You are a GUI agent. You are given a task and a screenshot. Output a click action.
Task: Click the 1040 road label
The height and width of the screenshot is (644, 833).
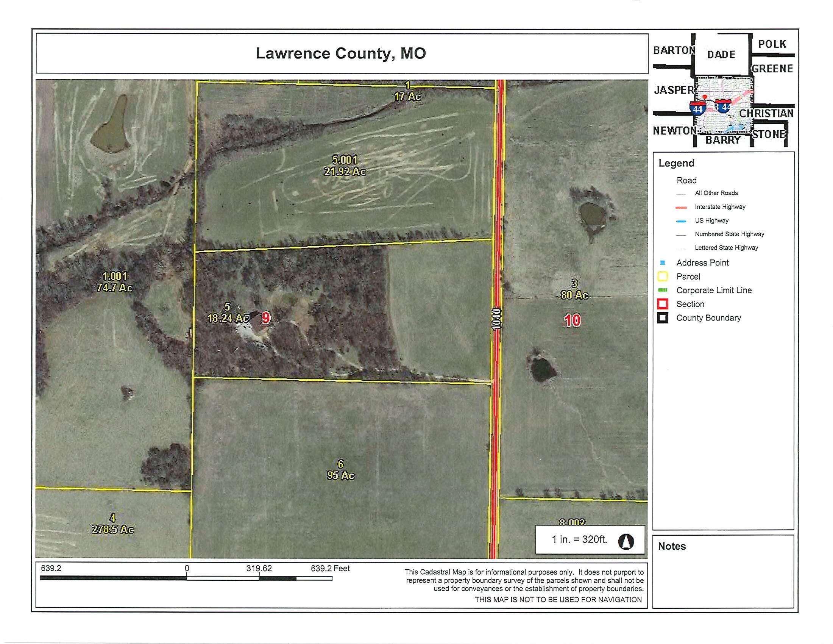pyautogui.click(x=497, y=317)
